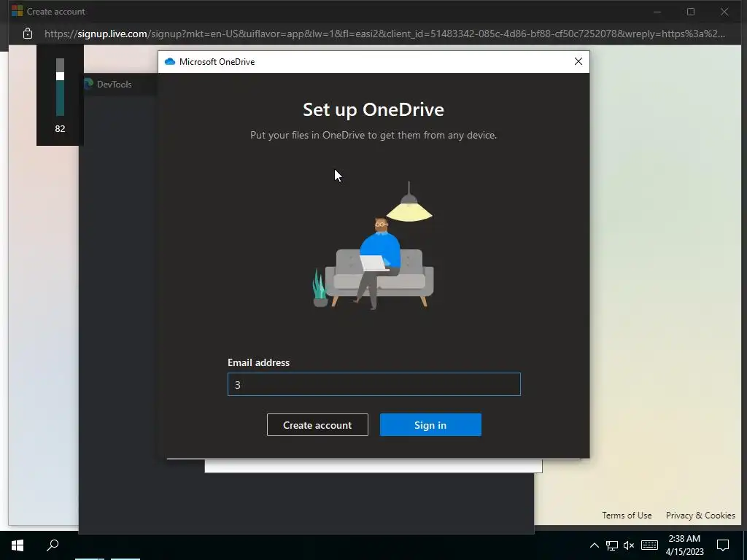Image resolution: width=747 pixels, height=560 pixels.
Task: Click the 'Put your files in OneDrive' subtitle
Action: [373, 135]
